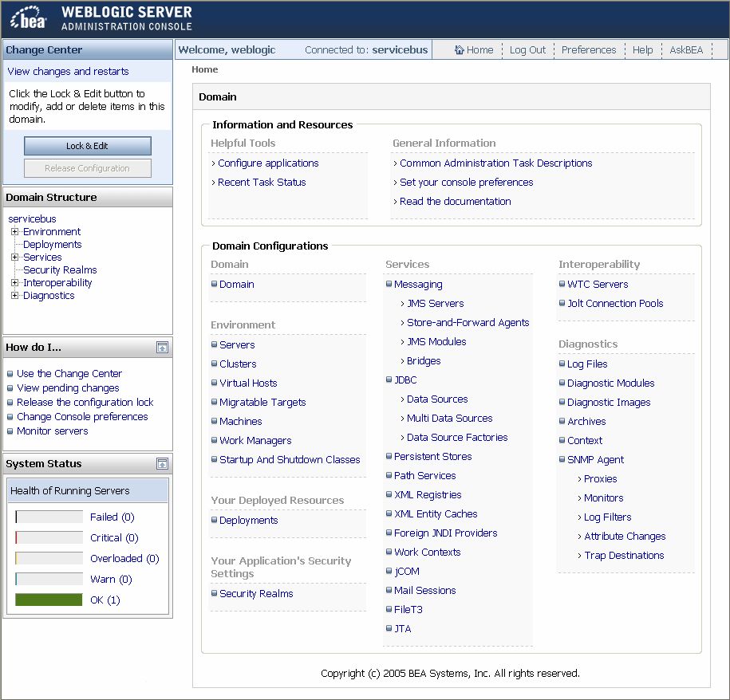Click the BEA logo in the header
This screenshot has width=730, height=700.
29,18
